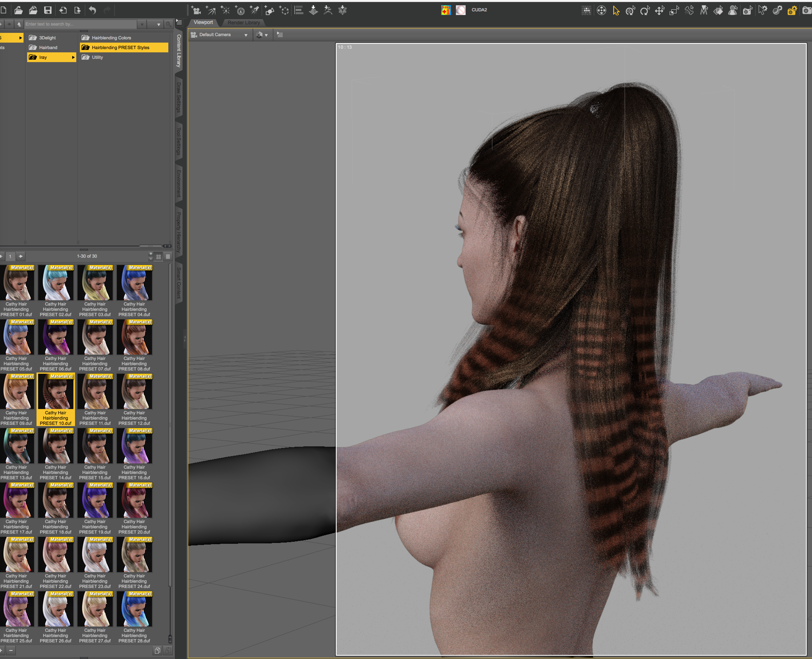Open the Hairblending Colors folder

(111, 38)
